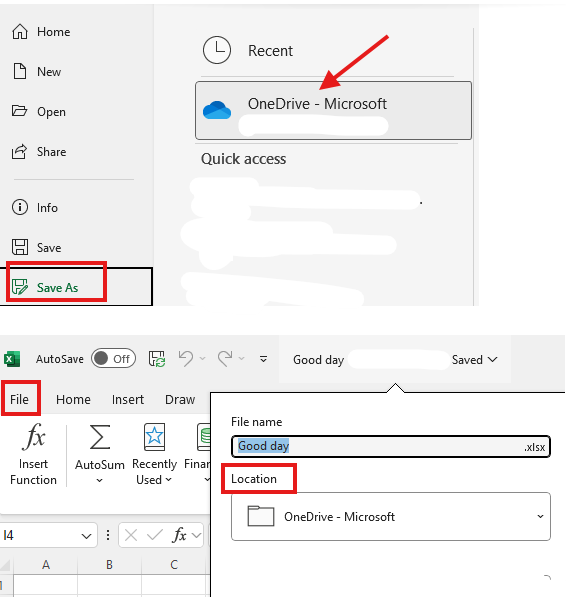The height and width of the screenshot is (597, 566).
Task: Click the formula bar fx icon
Action: pos(180,535)
